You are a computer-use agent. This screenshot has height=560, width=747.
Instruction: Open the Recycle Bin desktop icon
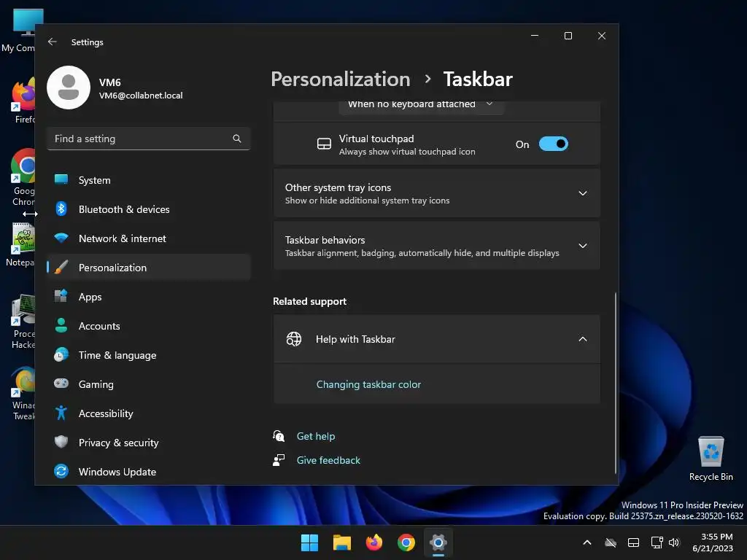coord(711,458)
